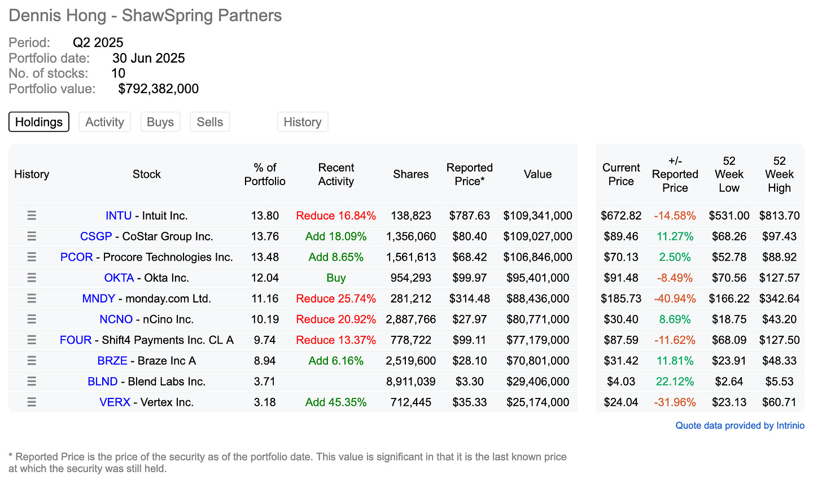Image resolution: width=822 pixels, height=504 pixels.
Task: Click the $672.82 current price cell
Action: click(x=621, y=216)
